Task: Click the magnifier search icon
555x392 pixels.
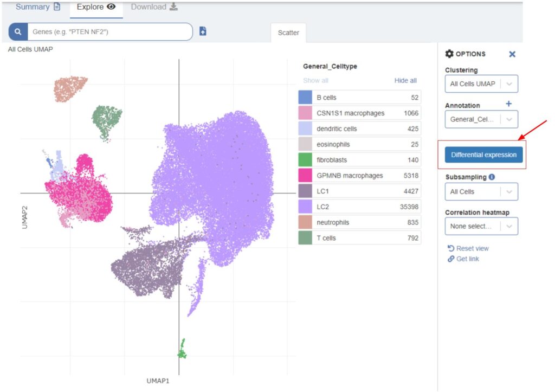Action: 18,32
